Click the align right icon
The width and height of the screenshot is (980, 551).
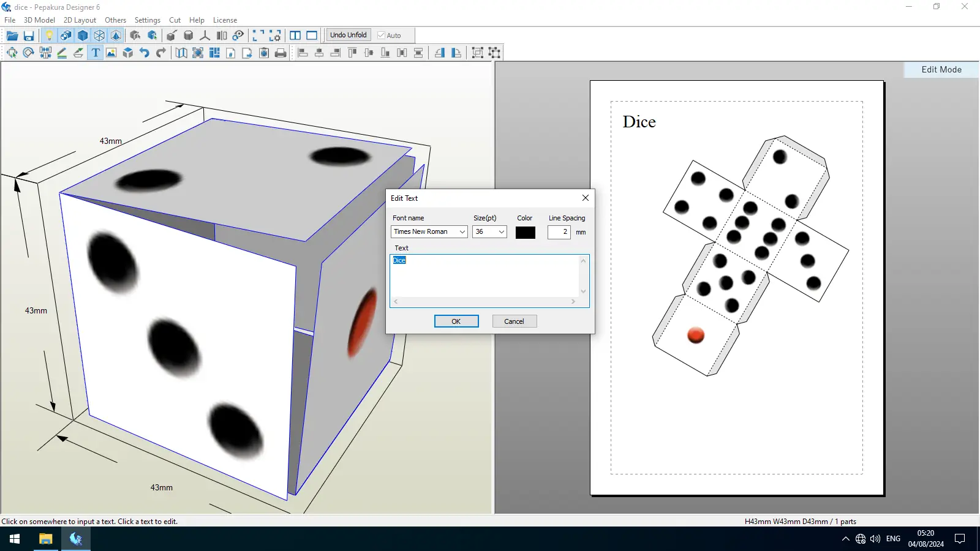336,53
